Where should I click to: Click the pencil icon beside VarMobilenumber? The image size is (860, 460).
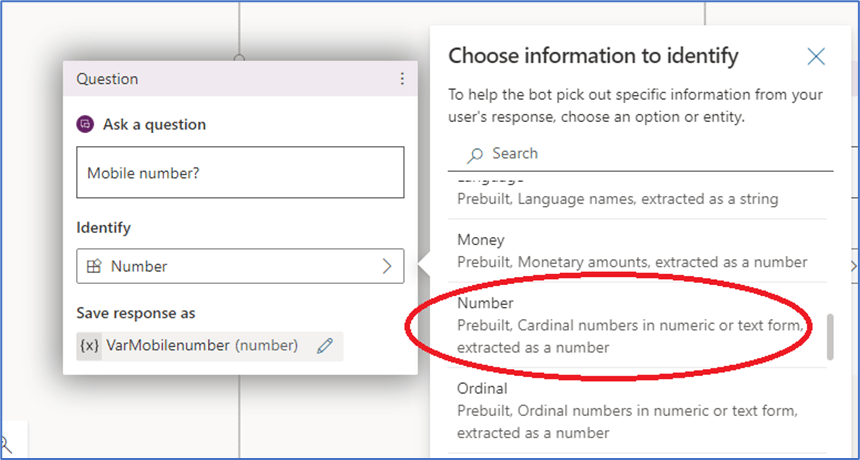[324, 346]
